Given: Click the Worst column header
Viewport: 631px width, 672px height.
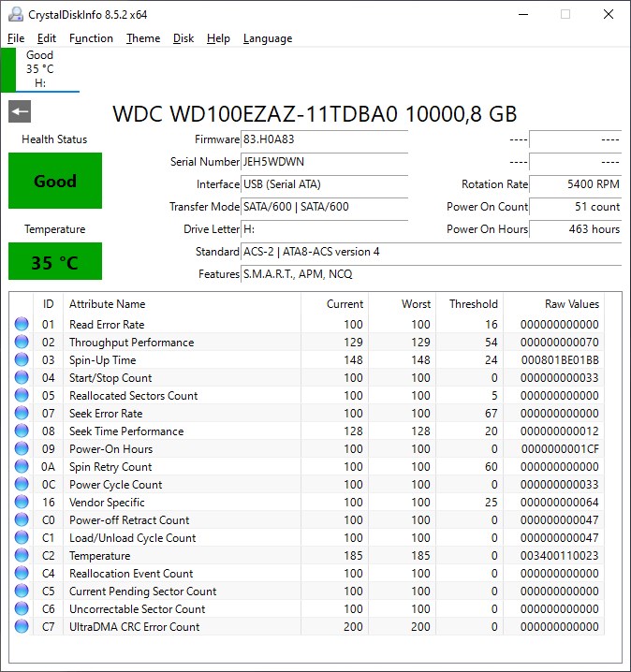Looking at the screenshot, I should click(x=402, y=304).
